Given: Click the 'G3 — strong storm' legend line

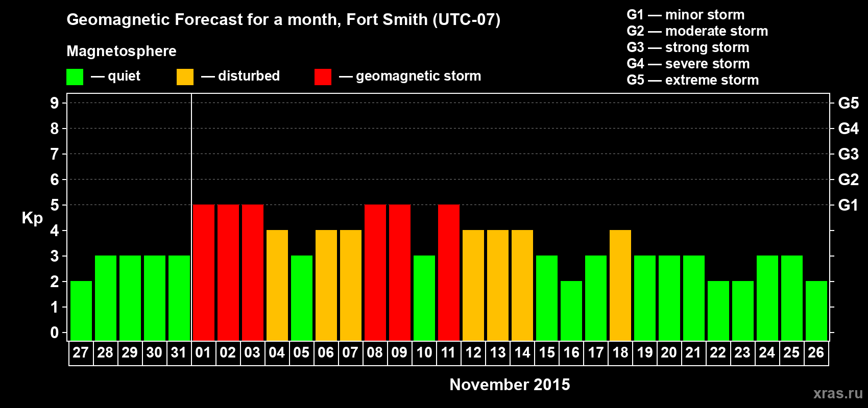Looking at the screenshot, I should 688,47.
